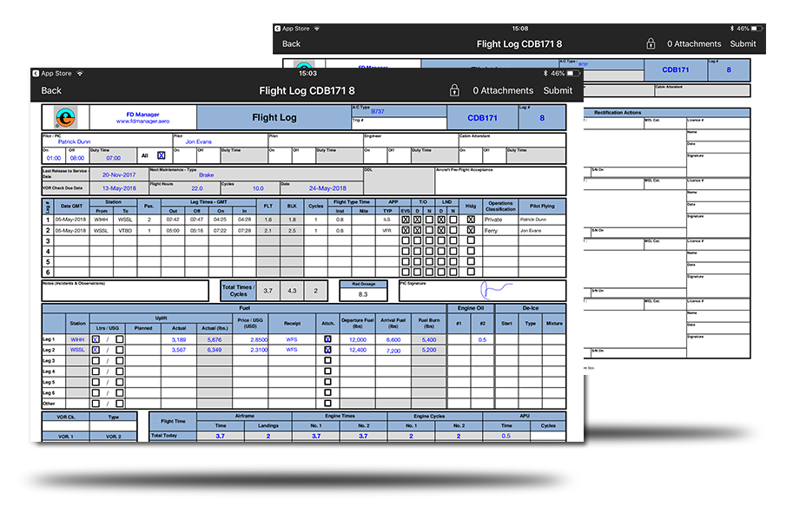Tap the FD Manager logo in the front form
The height and width of the screenshot is (532, 793).
tap(66, 117)
